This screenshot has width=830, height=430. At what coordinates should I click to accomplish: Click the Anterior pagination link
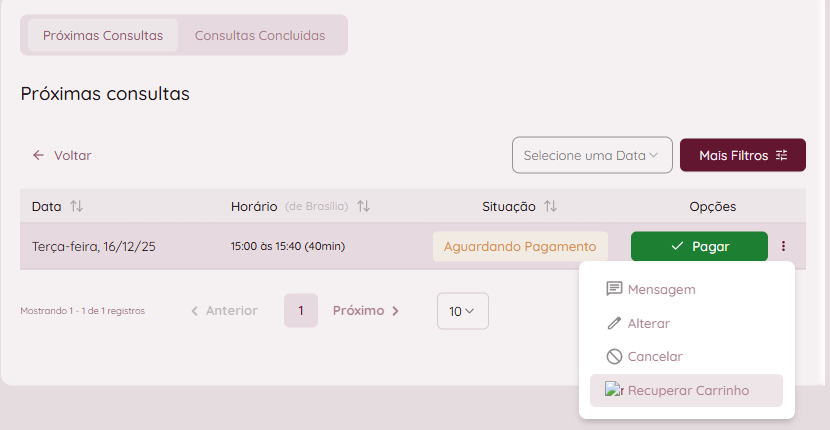224,311
